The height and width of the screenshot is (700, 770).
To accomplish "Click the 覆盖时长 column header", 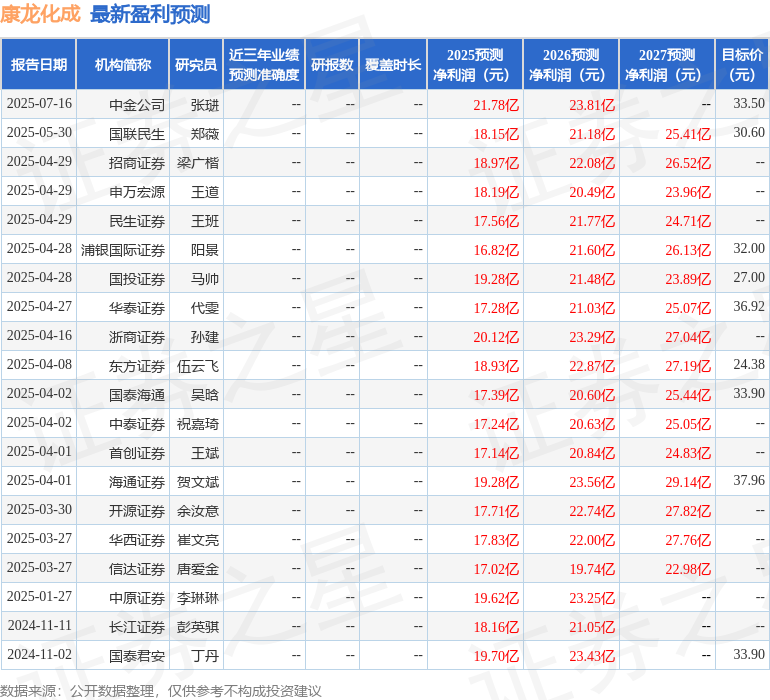I will [x=393, y=64].
